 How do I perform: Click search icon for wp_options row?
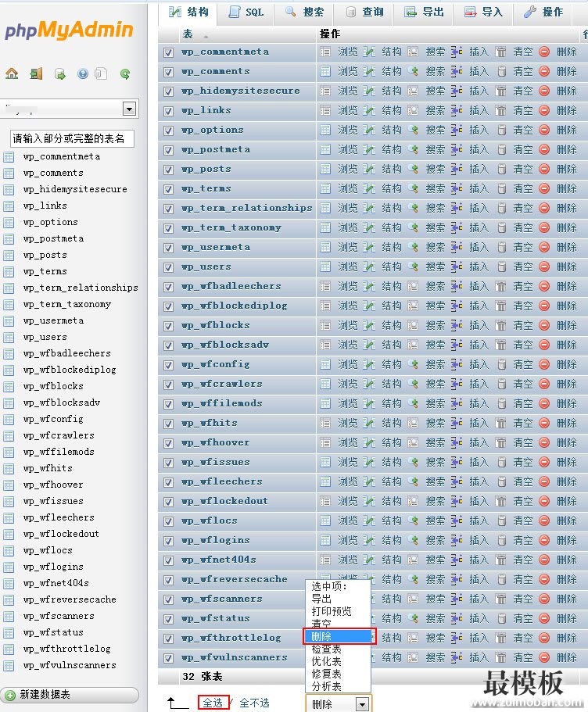[x=413, y=130]
